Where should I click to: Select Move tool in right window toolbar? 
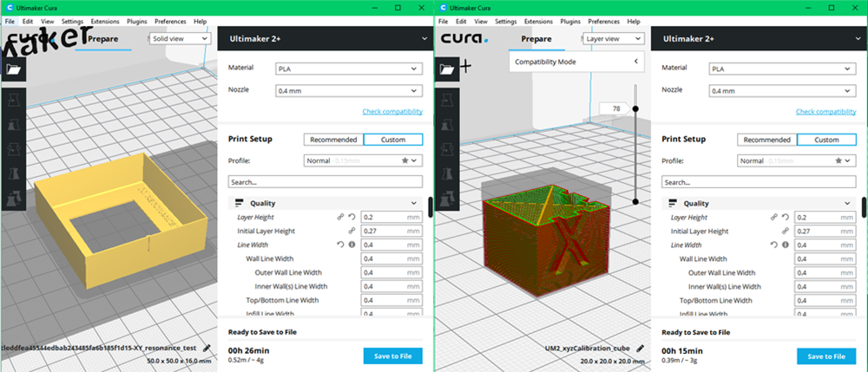(447, 101)
